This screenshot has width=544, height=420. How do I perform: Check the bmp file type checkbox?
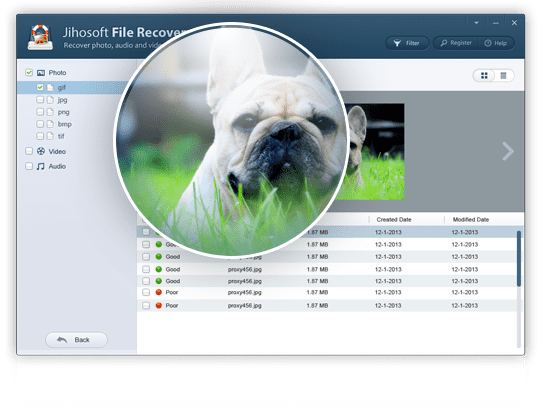click(40, 124)
